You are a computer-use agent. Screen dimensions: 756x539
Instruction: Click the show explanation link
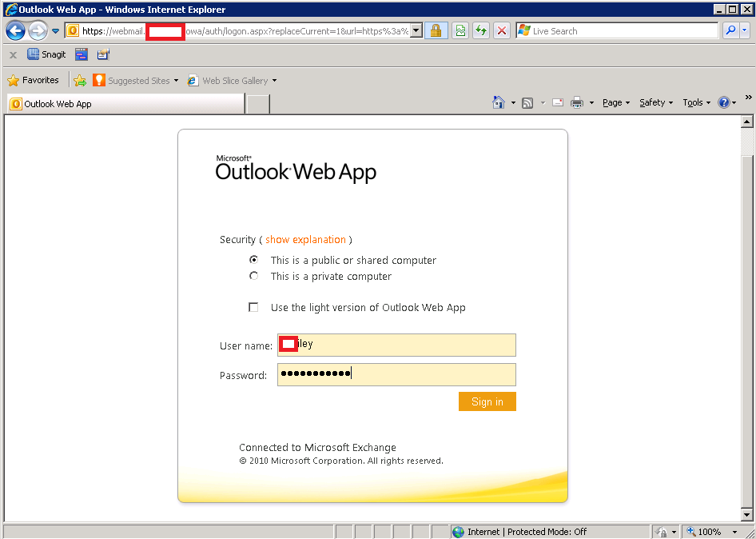pos(306,239)
